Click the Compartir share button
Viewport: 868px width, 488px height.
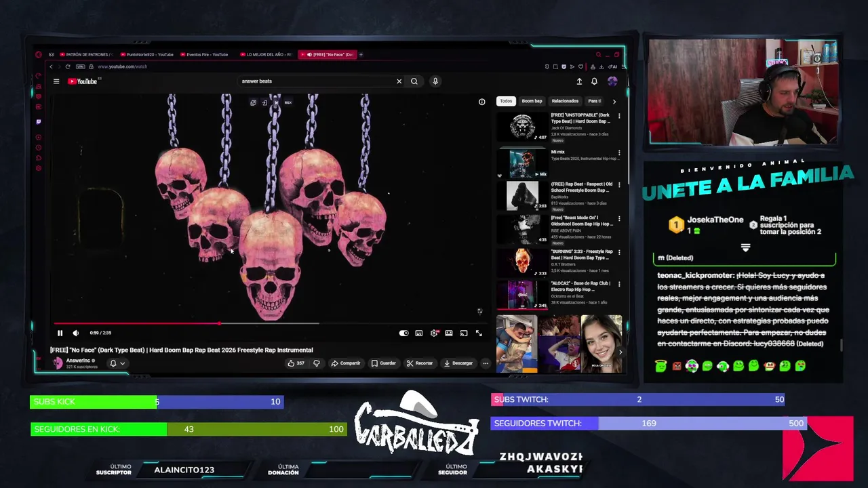point(346,363)
